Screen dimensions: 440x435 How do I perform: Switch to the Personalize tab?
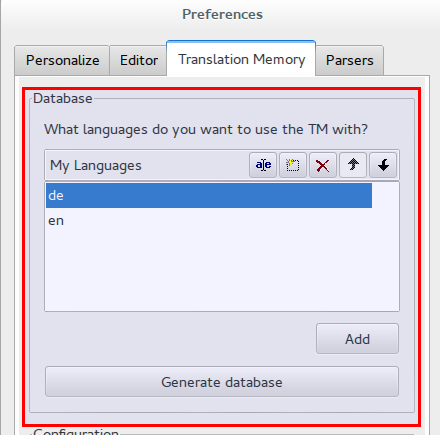62,60
